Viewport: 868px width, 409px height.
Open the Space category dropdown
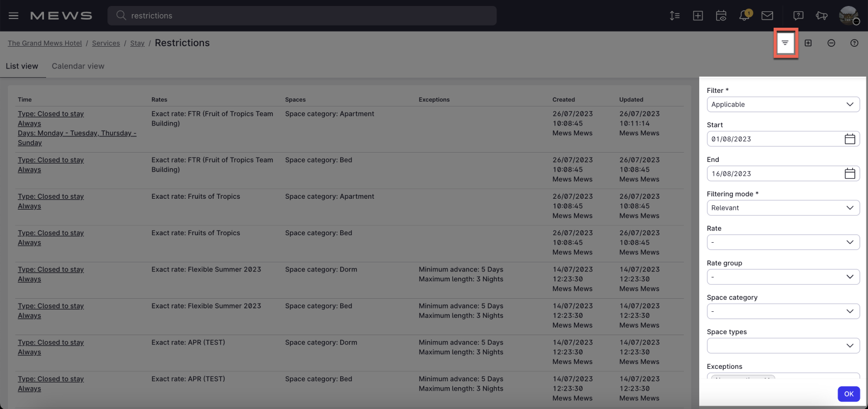(783, 311)
